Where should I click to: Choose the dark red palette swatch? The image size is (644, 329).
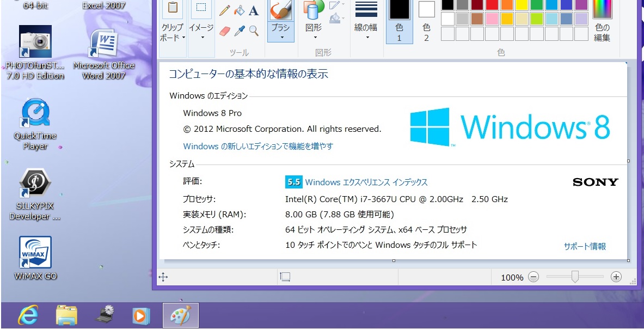click(477, 4)
